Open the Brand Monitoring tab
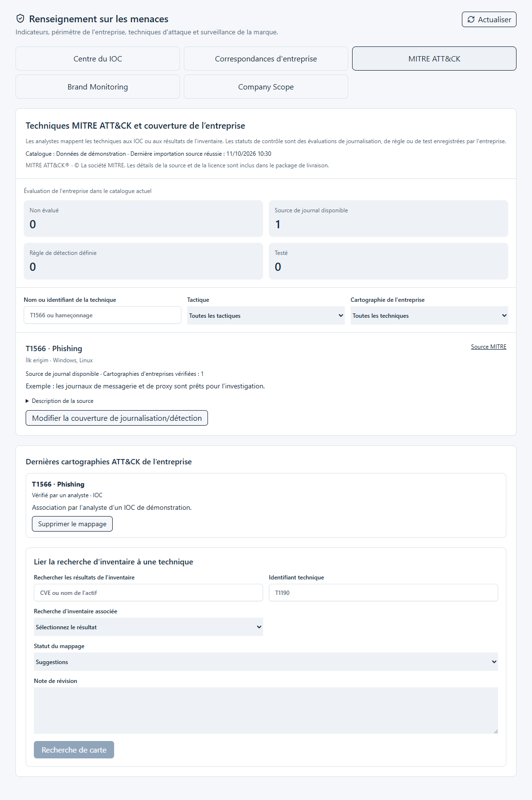The width and height of the screenshot is (532, 800). 98,87
